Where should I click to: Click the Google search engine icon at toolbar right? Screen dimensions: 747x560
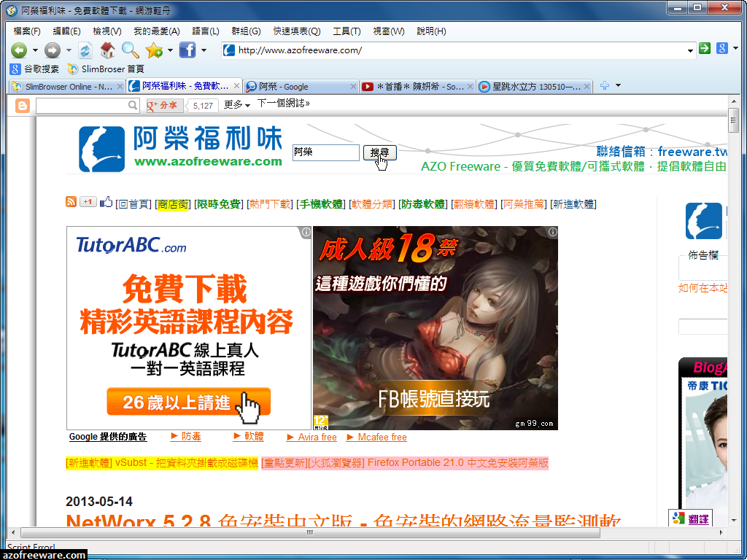pyautogui.click(x=722, y=48)
